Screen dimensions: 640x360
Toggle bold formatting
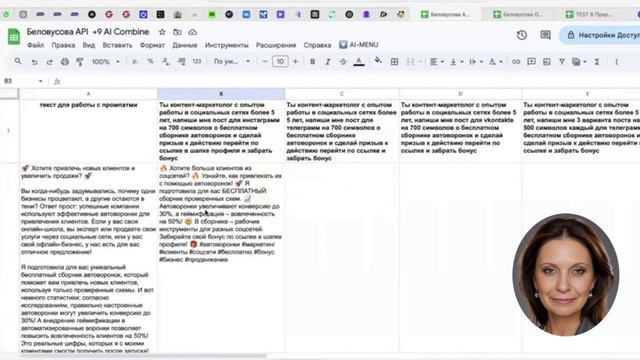point(312,62)
